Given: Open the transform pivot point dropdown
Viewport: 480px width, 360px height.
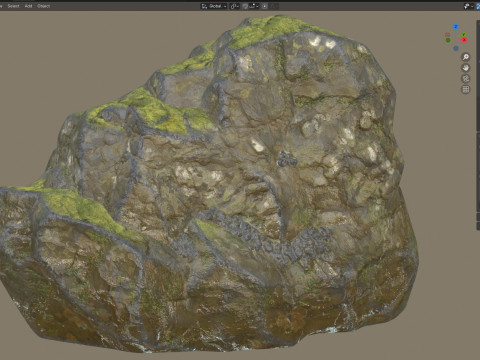Looking at the screenshot, I should click(x=235, y=6).
